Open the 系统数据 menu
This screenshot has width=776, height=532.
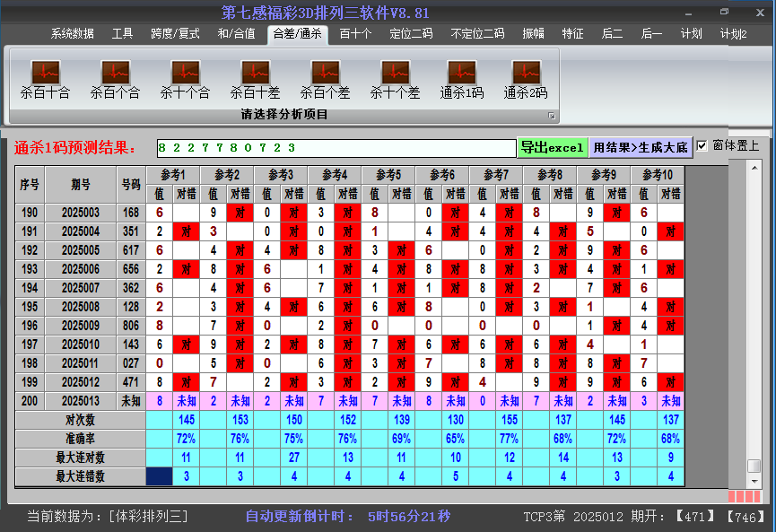(72, 34)
